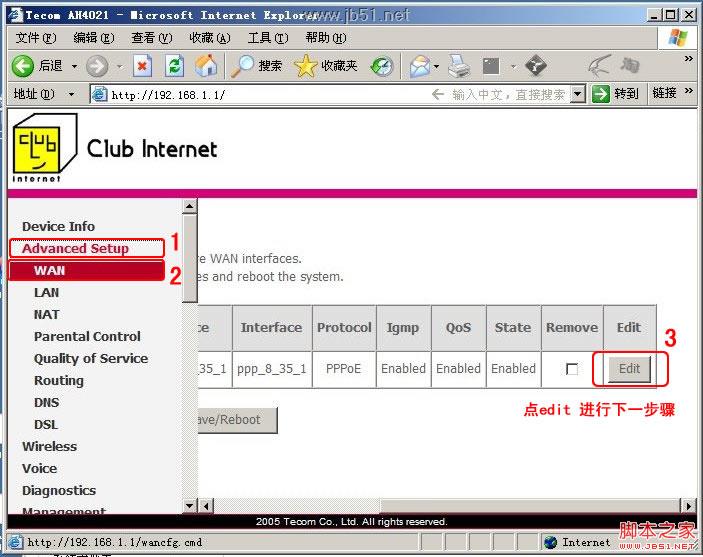Click the Protocol column header
The width and height of the screenshot is (703, 557).
click(x=344, y=327)
